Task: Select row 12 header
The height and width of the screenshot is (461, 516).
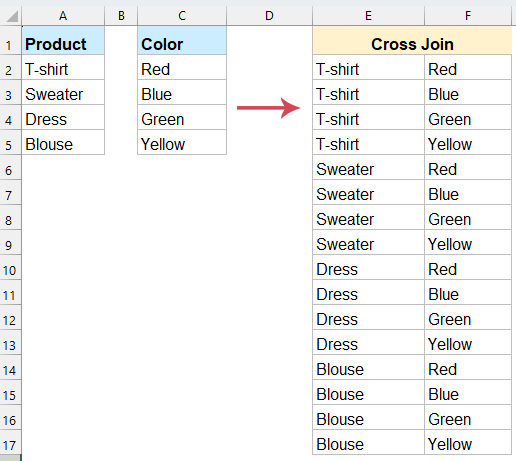Action: 10,317
